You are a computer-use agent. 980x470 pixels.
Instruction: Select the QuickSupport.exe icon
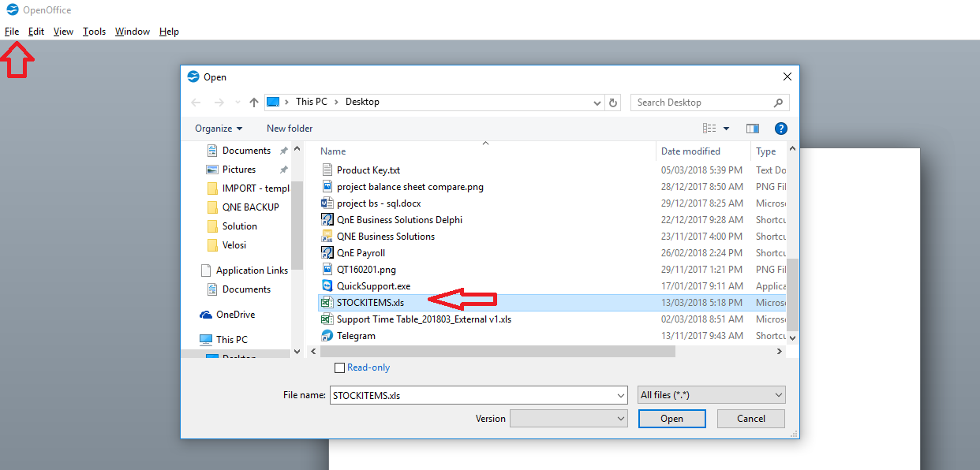point(327,286)
